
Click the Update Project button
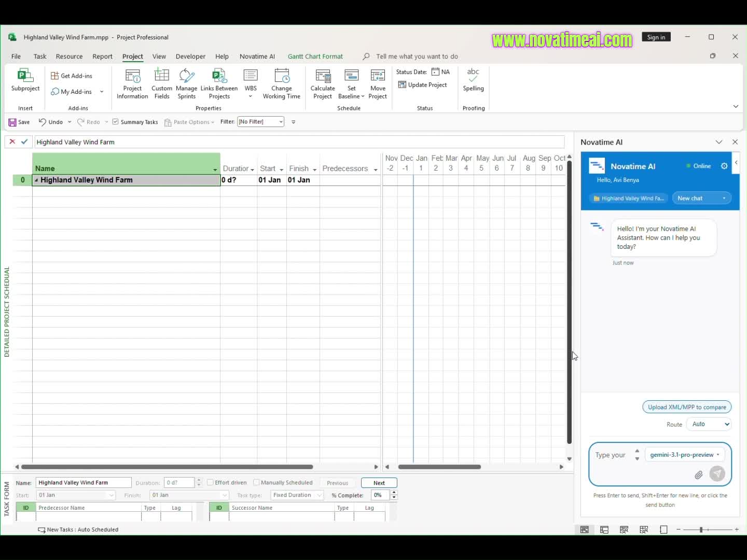click(422, 85)
